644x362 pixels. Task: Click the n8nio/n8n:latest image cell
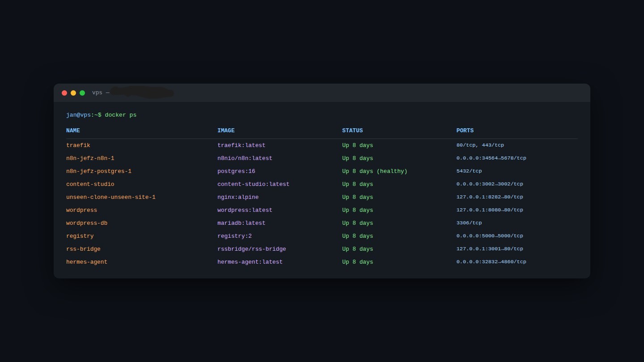[x=245, y=158]
